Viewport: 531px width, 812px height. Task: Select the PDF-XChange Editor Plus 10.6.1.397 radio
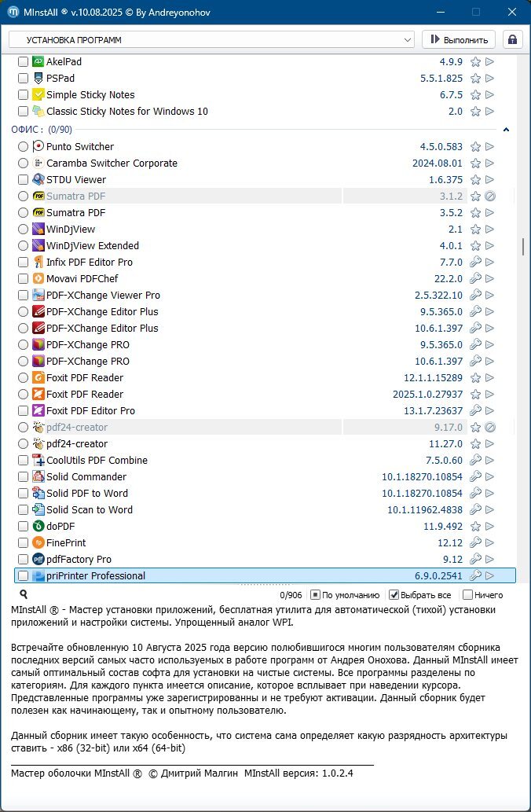23,329
